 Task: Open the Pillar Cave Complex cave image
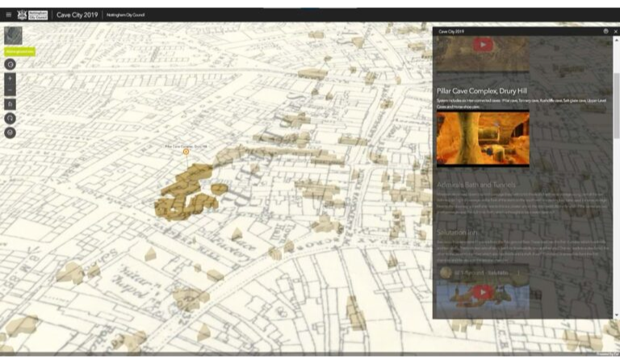tap(483, 138)
